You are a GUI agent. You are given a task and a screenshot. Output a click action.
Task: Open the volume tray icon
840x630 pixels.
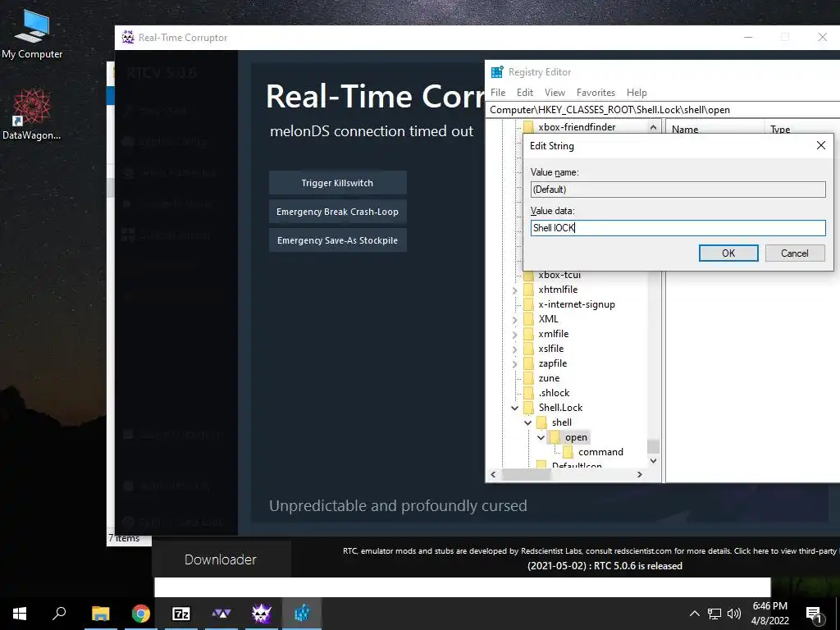tap(734, 614)
